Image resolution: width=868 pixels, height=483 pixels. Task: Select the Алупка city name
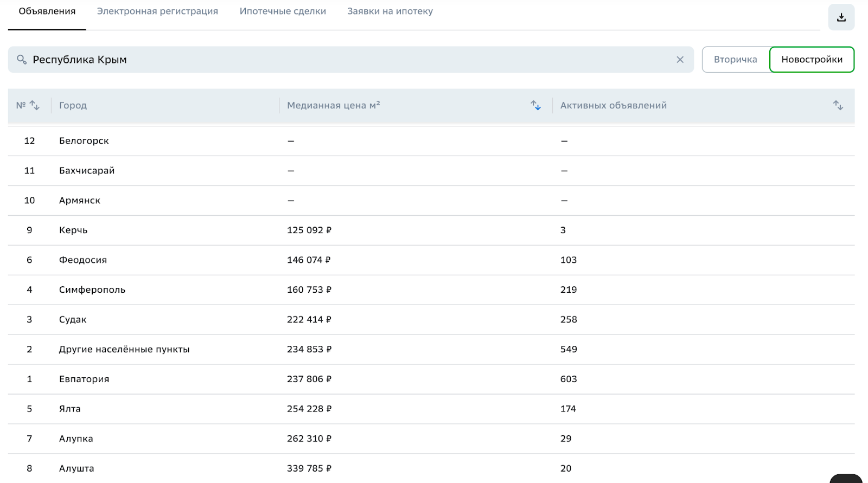[76, 439]
